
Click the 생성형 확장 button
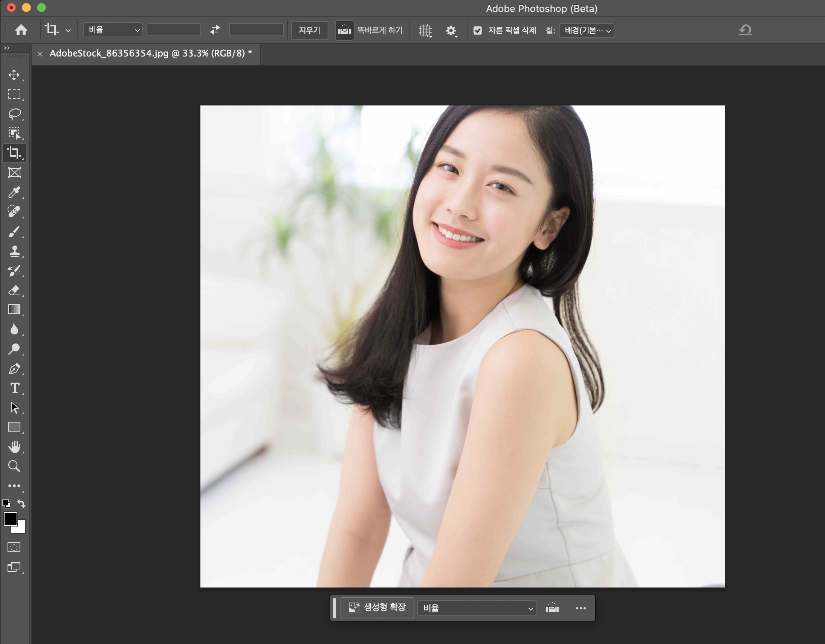pyautogui.click(x=377, y=607)
